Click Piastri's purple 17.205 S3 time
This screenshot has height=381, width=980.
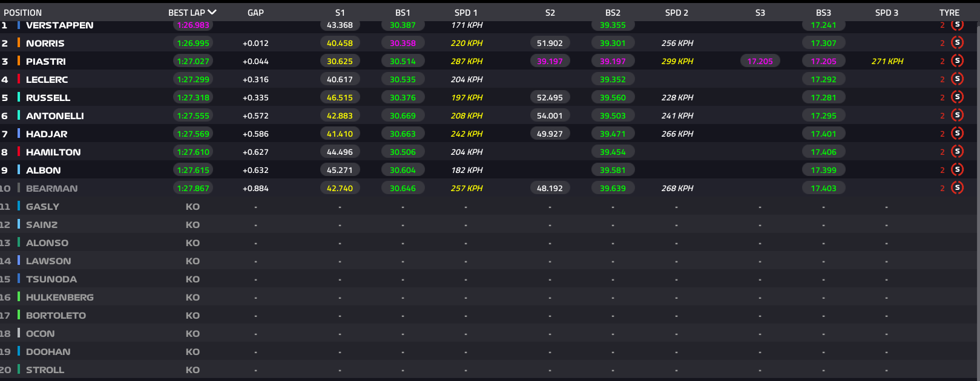coord(760,61)
